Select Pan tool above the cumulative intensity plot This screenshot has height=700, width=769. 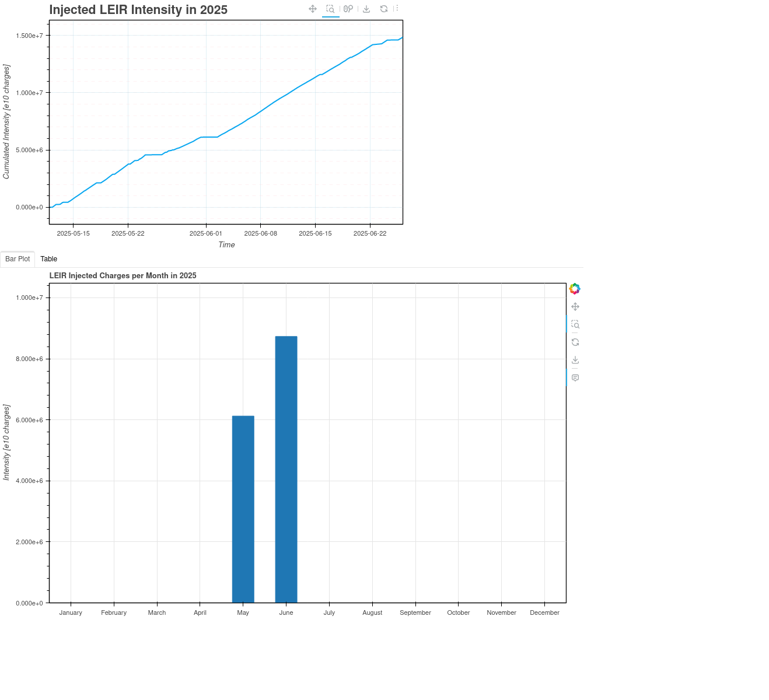[313, 9]
